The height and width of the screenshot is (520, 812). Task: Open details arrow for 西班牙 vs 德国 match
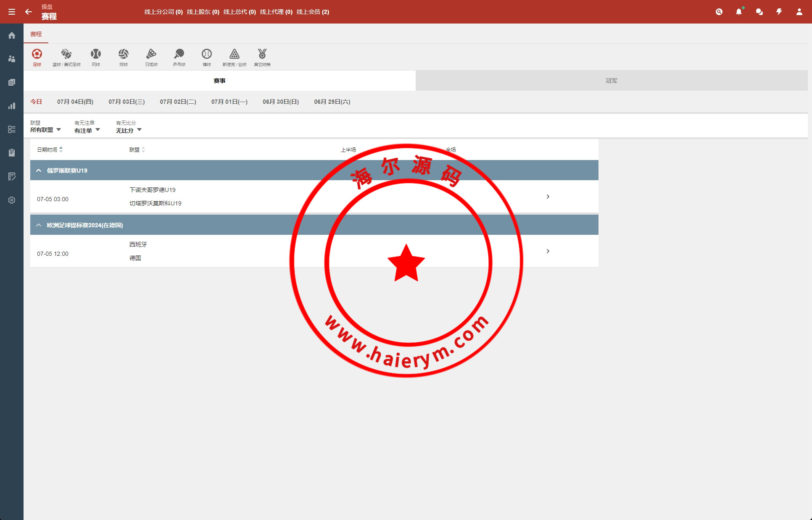pyautogui.click(x=548, y=251)
